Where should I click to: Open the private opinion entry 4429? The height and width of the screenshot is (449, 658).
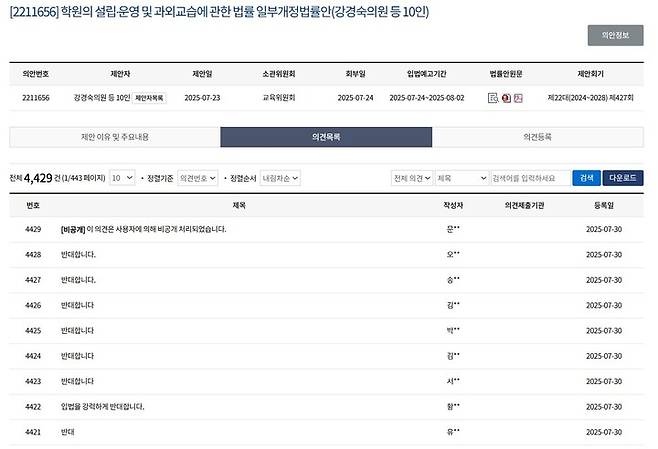tap(143, 229)
